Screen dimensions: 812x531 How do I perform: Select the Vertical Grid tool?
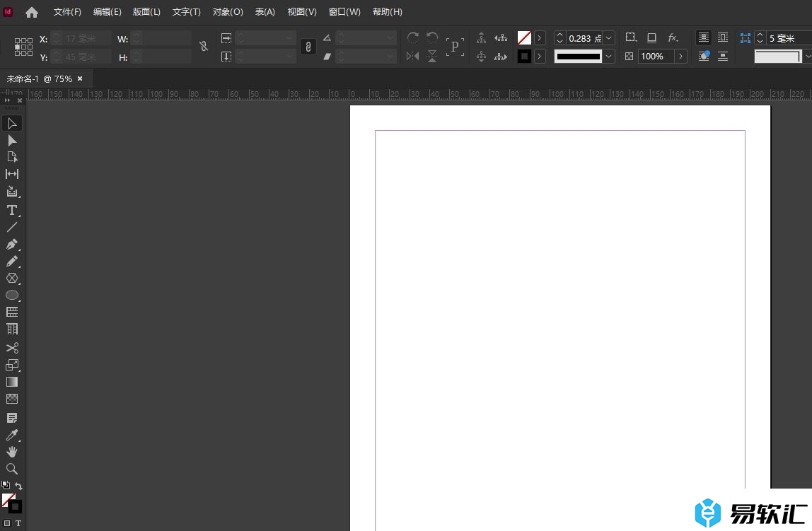pyautogui.click(x=12, y=329)
